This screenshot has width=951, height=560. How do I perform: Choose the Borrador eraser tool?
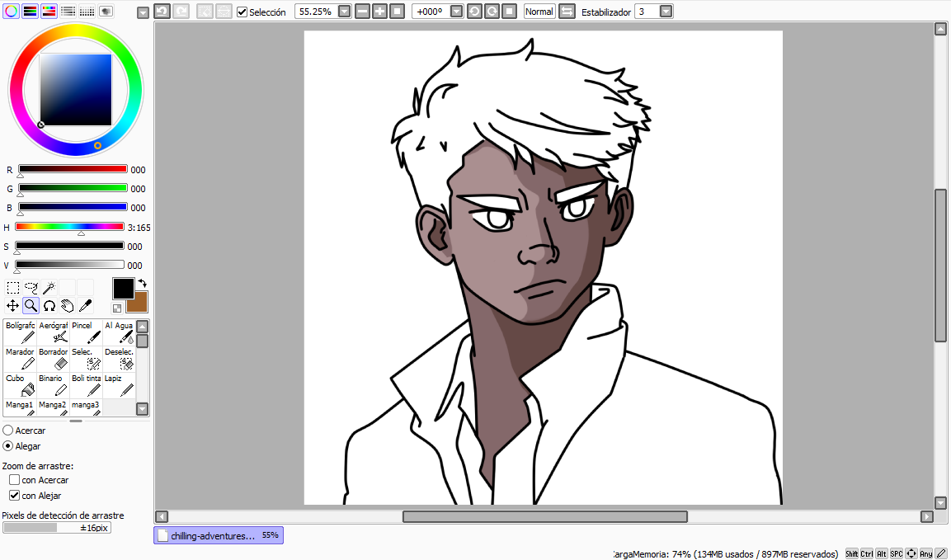(x=54, y=360)
